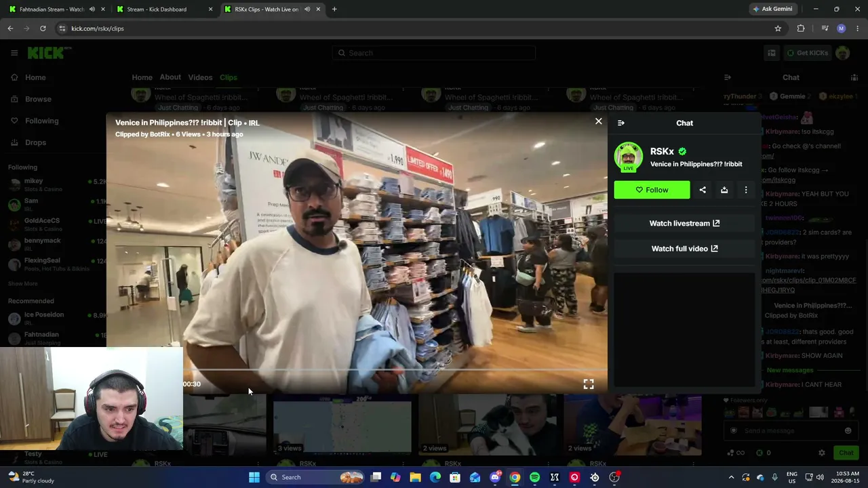This screenshot has height=488, width=868.
Task: Go back to the previous page
Action: point(10,28)
